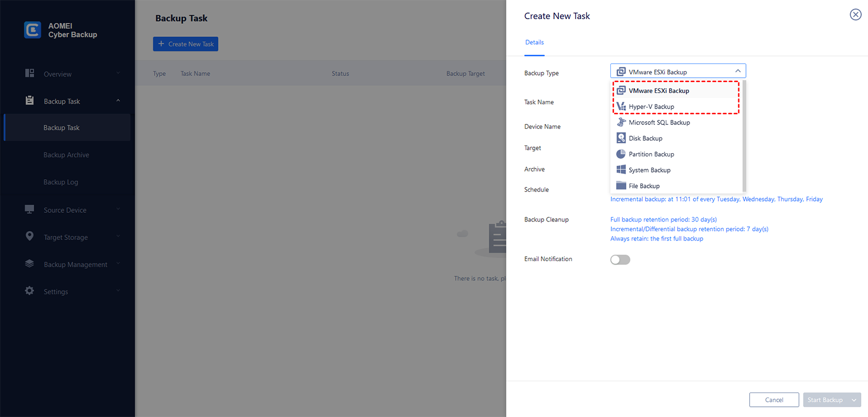Select the Microsoft SQL Backup icon option

pos(621,122)
